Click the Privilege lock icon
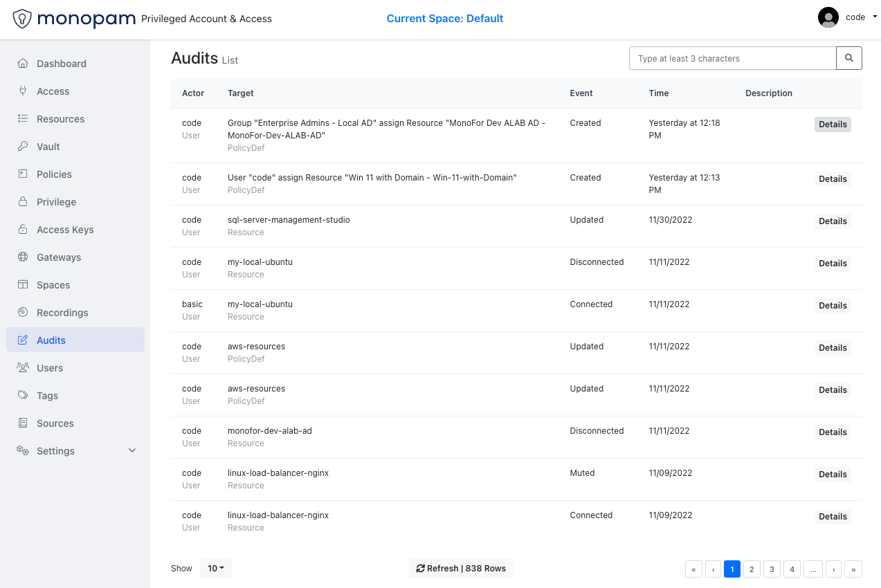Viewport: 881px width, 588px height. coord(23,202)
